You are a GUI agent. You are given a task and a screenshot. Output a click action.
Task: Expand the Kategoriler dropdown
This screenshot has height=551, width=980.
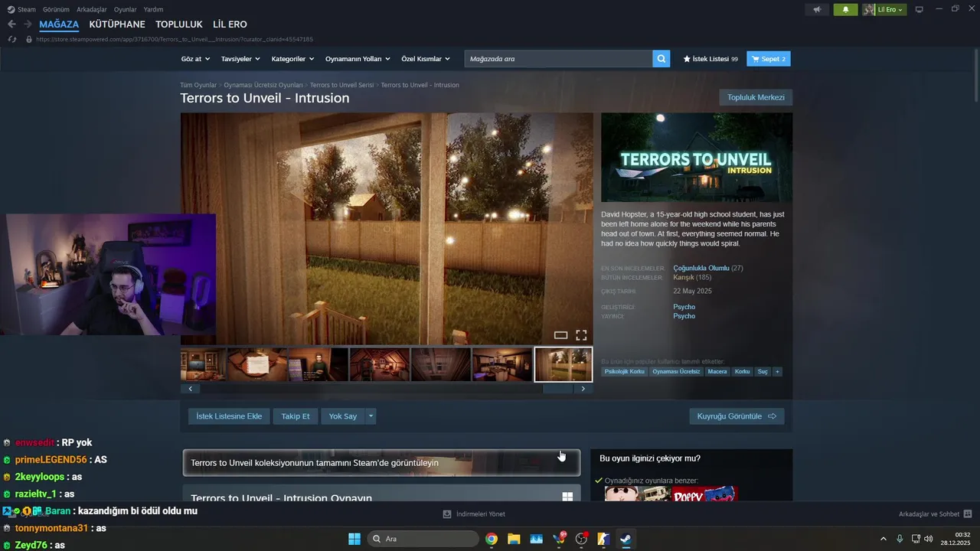(x=292, y=59)
